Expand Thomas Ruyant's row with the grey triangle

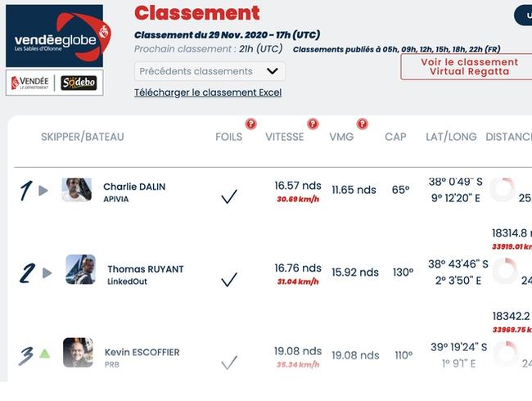pos(47,273)
